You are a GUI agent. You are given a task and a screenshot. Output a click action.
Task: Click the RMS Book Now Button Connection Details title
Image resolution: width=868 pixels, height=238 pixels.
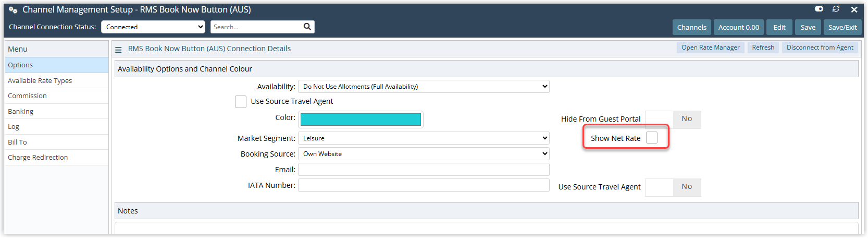(x=209, y=49)
